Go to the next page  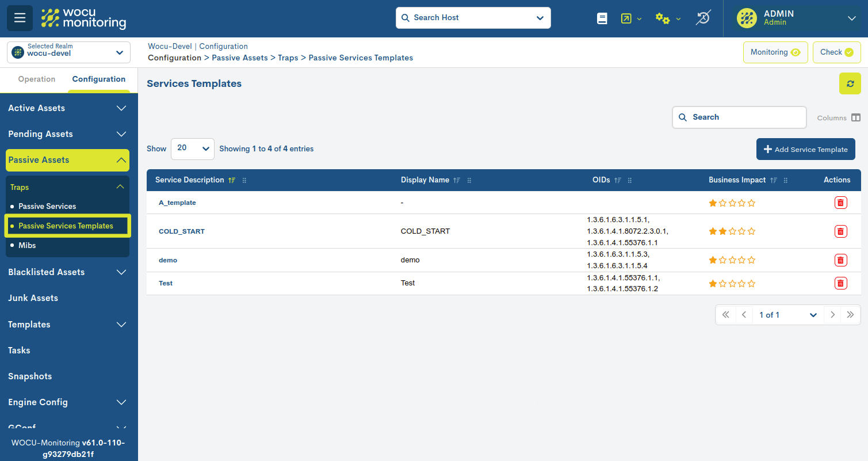click(832, 315)
